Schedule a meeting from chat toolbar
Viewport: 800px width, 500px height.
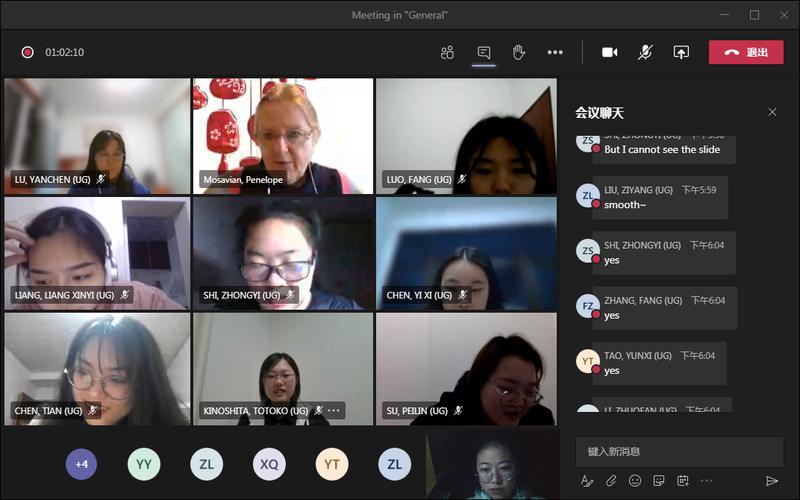(x=683, y=481)
